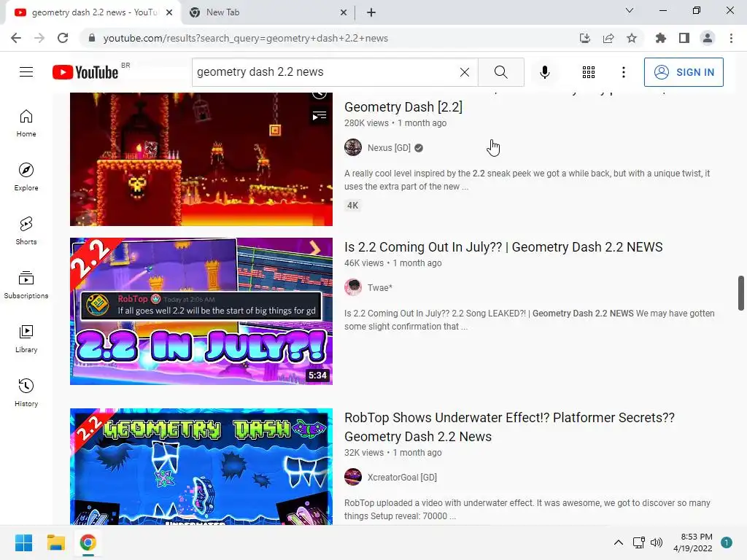Screen dimensions: 747x560
Task: Click the SIGN IN button
Action: pyautogui.click(x=683, y=72)
